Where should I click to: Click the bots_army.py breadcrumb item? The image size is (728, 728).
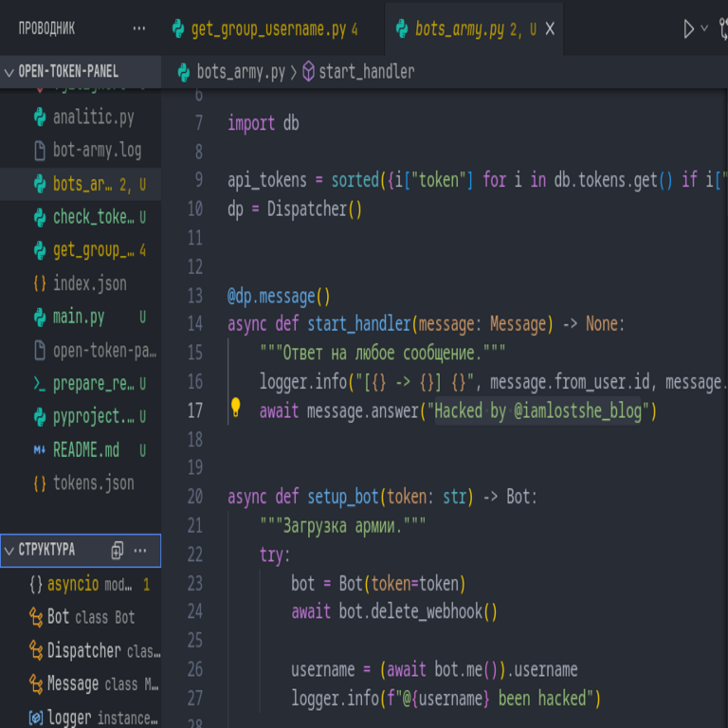tap(240, 72)
